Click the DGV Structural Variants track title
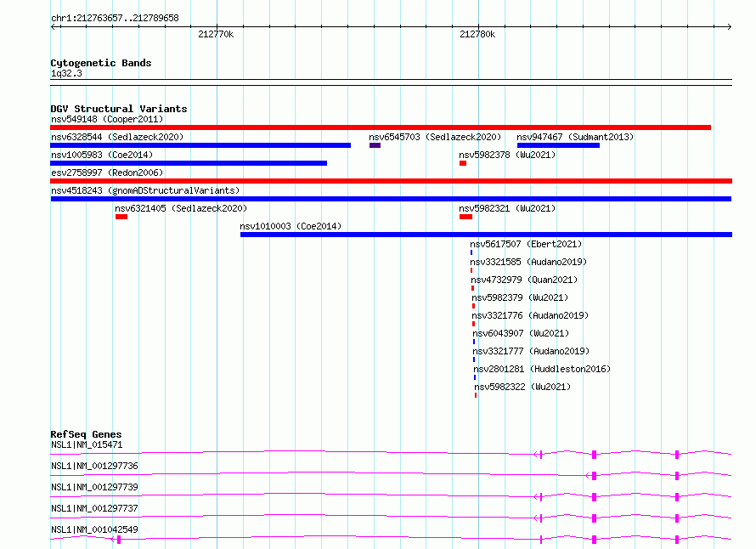 [119, 109]
